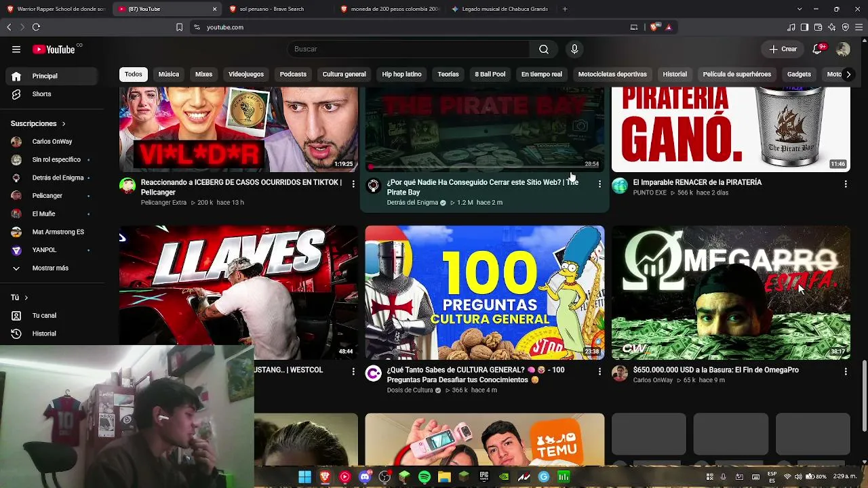Click the Buscar search field
Image resolution: width=868 pixels, height=488 pixels.
(409, 49)
